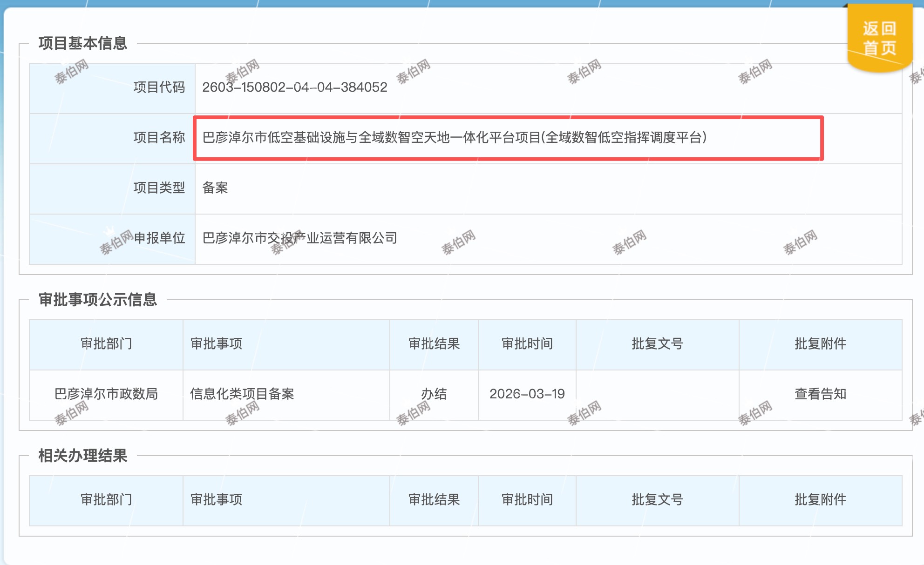Screen dimensions: 924x565
Task: Click the 返回首页 button
Action: click(879, 38)
